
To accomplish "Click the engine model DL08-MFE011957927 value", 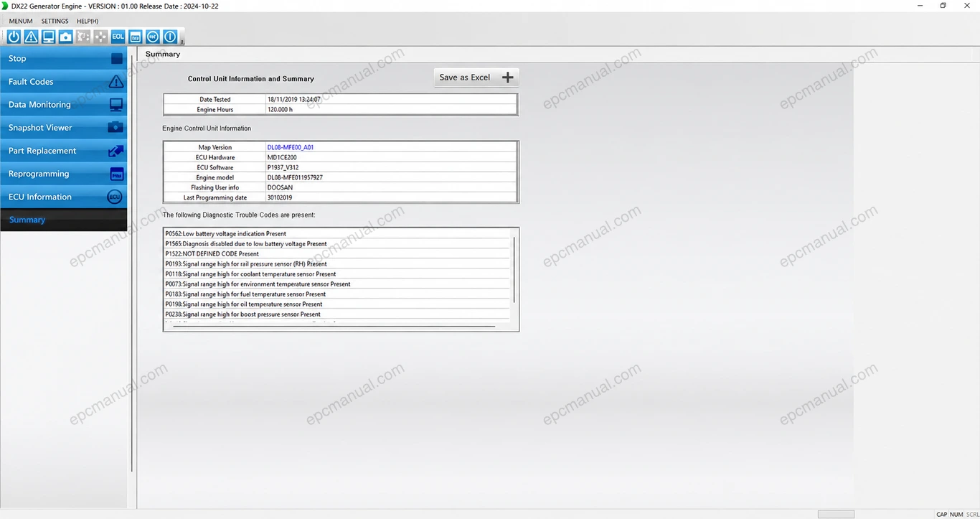I will tap(295, 177).
